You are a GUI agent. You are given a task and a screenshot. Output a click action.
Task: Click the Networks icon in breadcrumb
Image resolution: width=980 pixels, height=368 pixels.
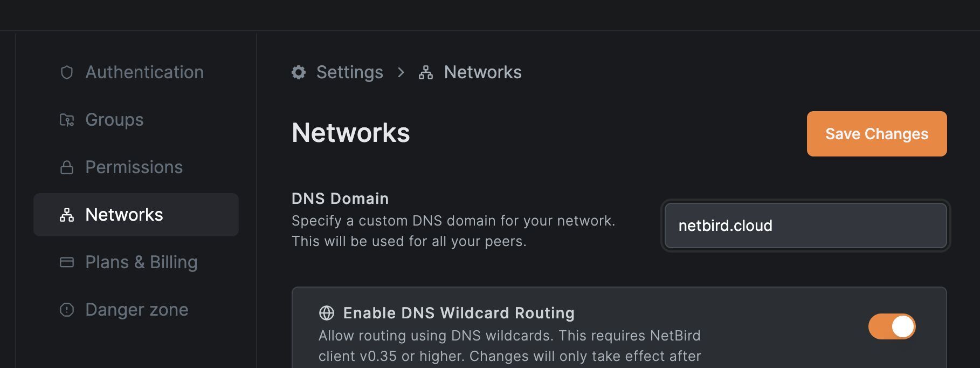[426, 72]
